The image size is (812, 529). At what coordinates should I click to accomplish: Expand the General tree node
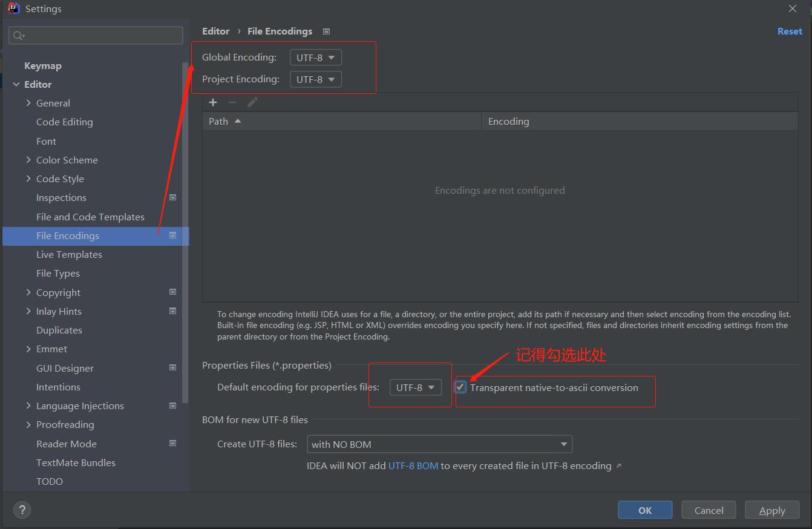(x=28, y=103)
